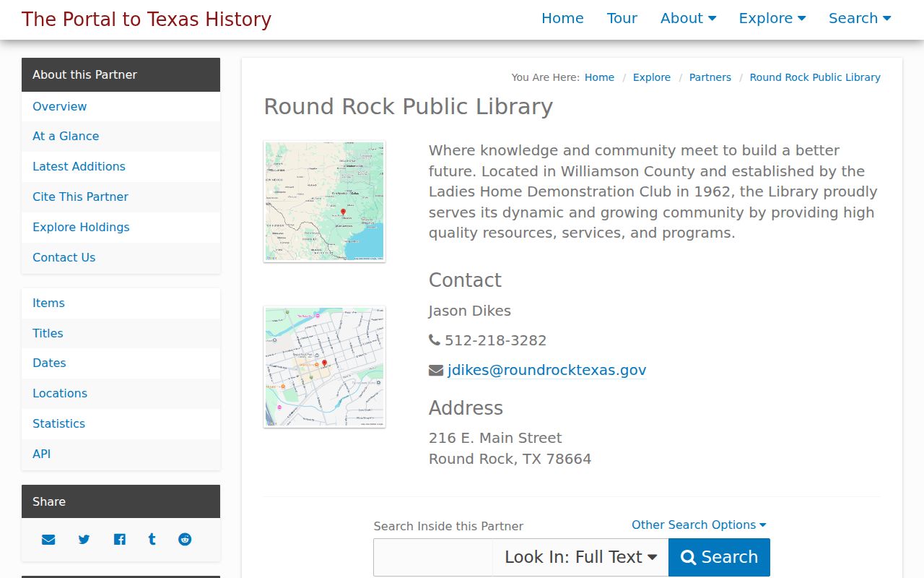This screenshot has height=578, width=924.
Task: Select Explore Holdings in sidebar
Action: [121, 228]
